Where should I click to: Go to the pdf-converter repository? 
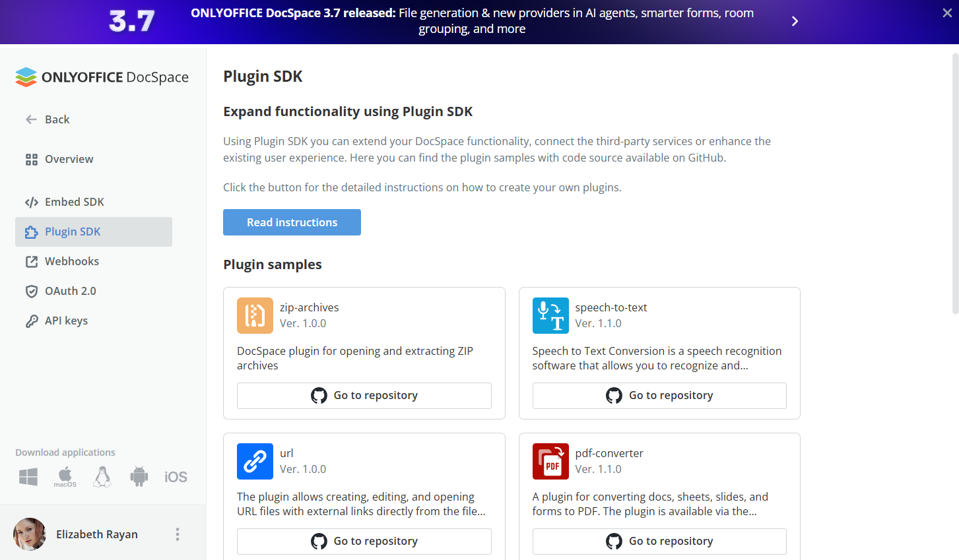coord(659,541)
